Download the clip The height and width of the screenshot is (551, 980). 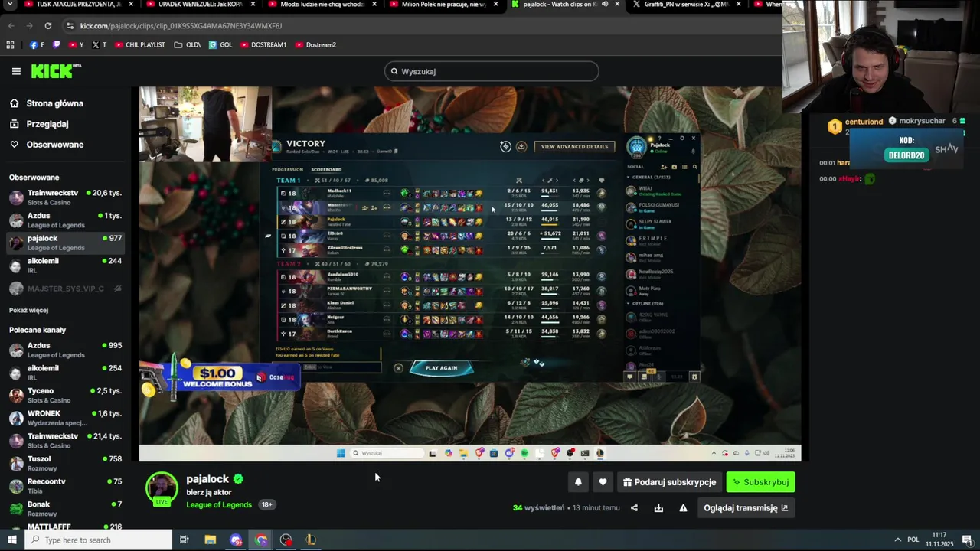pyautogui.click(x=658, y=507)
